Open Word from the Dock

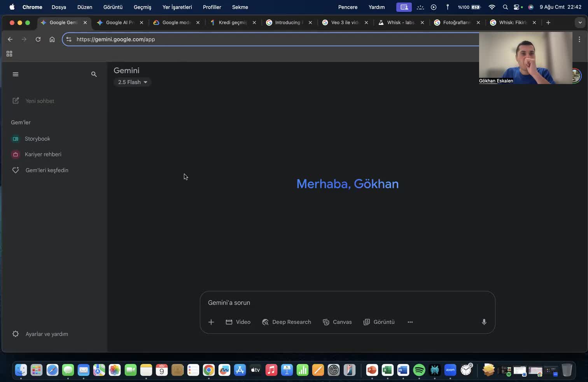(403, 370)
